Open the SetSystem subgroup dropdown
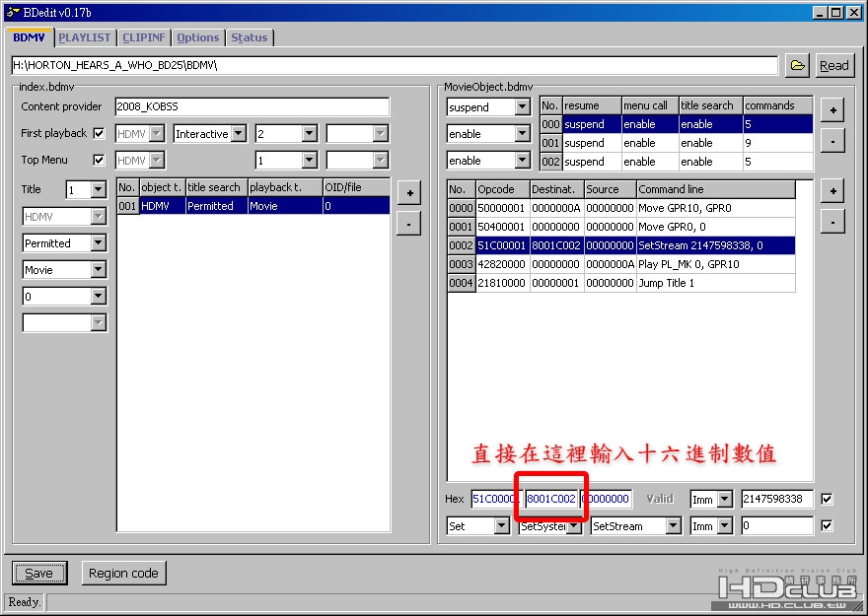The height and width of the screenshot is (616, 868). 575,526
